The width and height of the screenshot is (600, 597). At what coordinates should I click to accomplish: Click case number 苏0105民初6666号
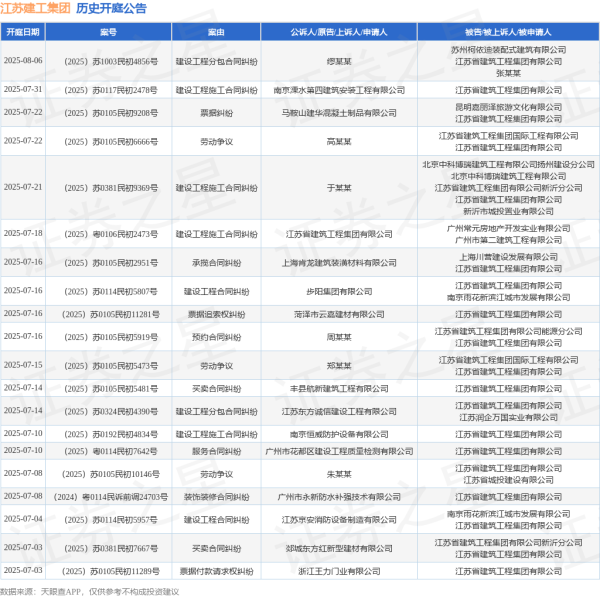coord(111,142)
